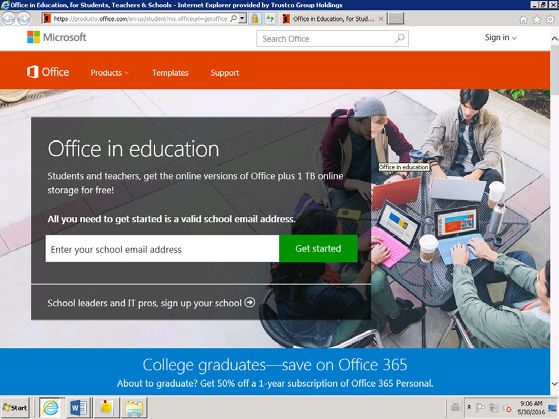Close the Office in Education tab
Viewport: 559px width, 419px height.
[x=380, y=19]
